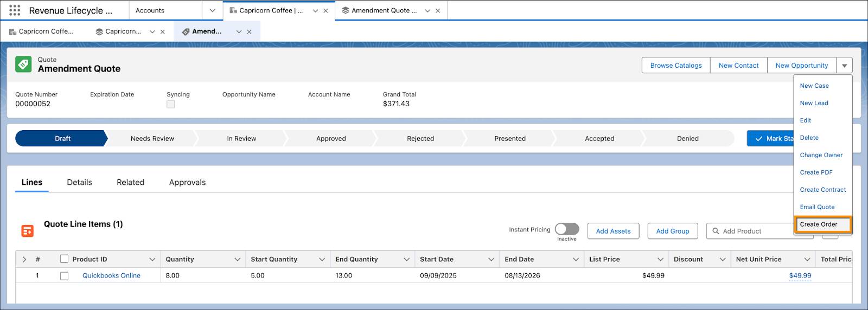Switch to the Approvals tab
868x310 pixels.
point(187,182)
